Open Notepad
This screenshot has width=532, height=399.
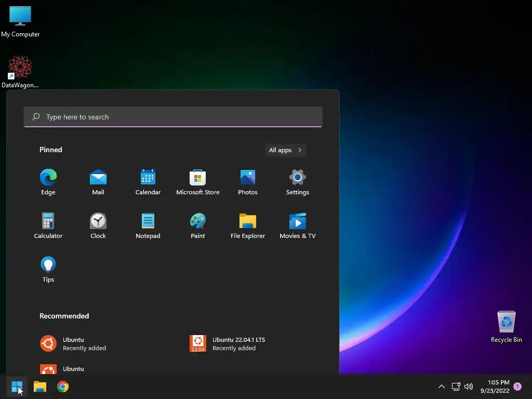(148, 226)
